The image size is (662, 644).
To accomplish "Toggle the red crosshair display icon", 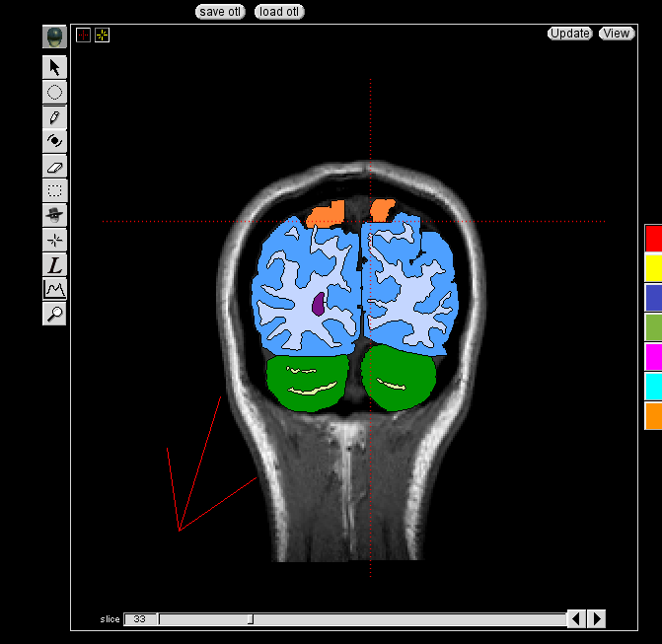I will [x=84, y=36].
